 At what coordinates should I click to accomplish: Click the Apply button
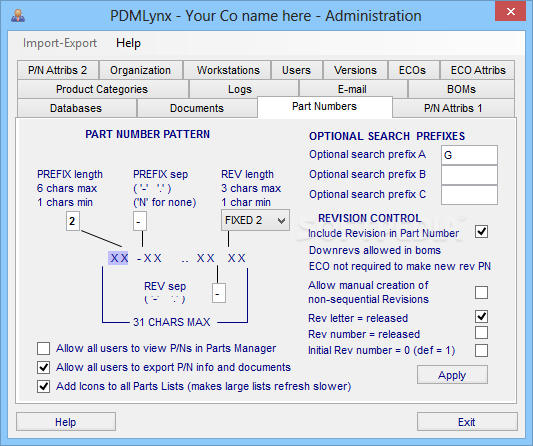click(452, 375)
